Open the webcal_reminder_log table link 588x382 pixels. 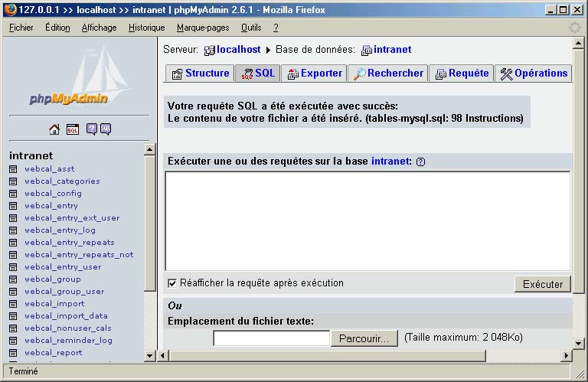pyautogui.click(x=68, y=341)
